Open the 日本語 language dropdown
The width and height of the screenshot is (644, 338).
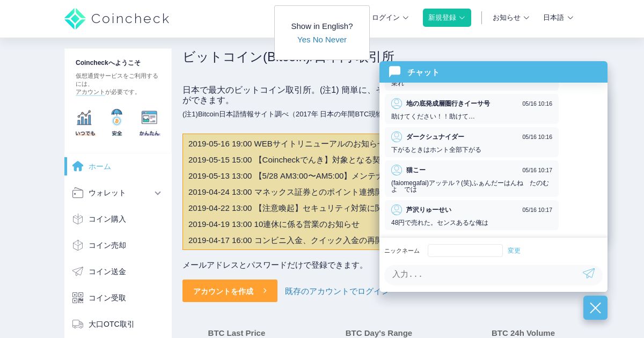pos(558,18)
